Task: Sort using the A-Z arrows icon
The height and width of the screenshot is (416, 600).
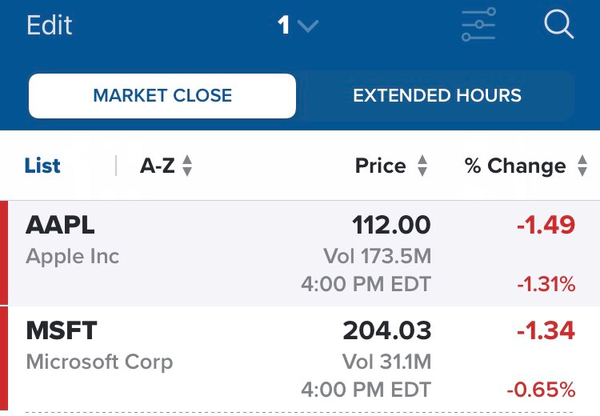Action: pyautogui.click(x=187, y=166)
